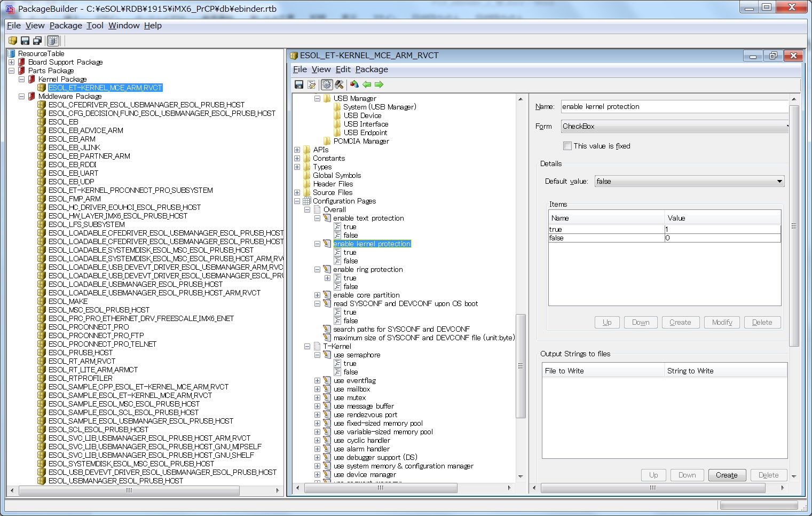Click the configuration tree vertical scrollbar thumb
The height and width of the screenshot is (516, 812).
pyautogui.click(x=521, y=366)
